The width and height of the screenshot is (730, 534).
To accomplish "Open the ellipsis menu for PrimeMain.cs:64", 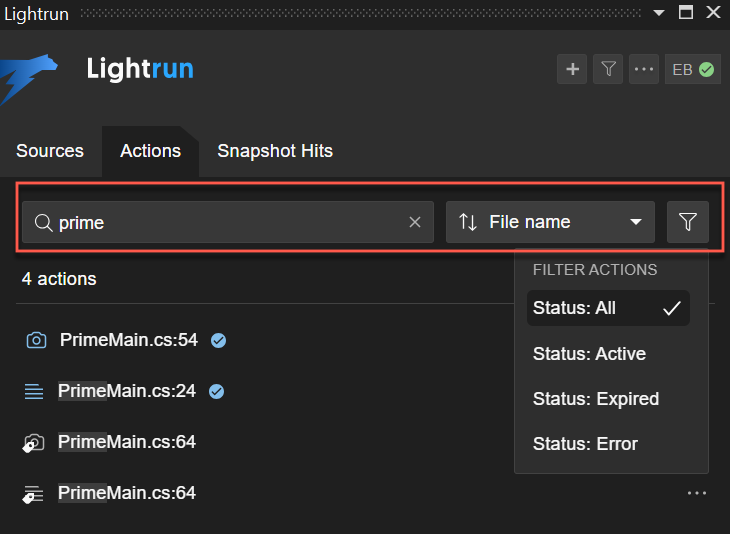I will point(697,493).
